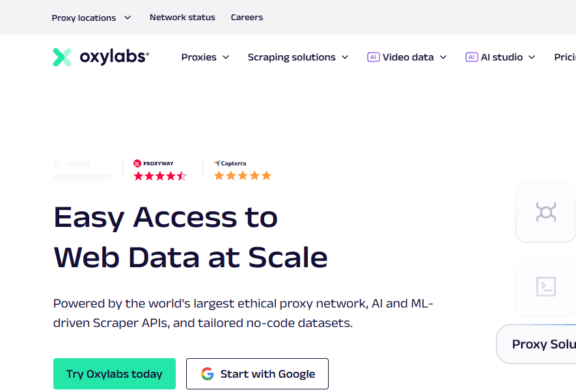Open the Pricing menu item

[x=565, y=57]
